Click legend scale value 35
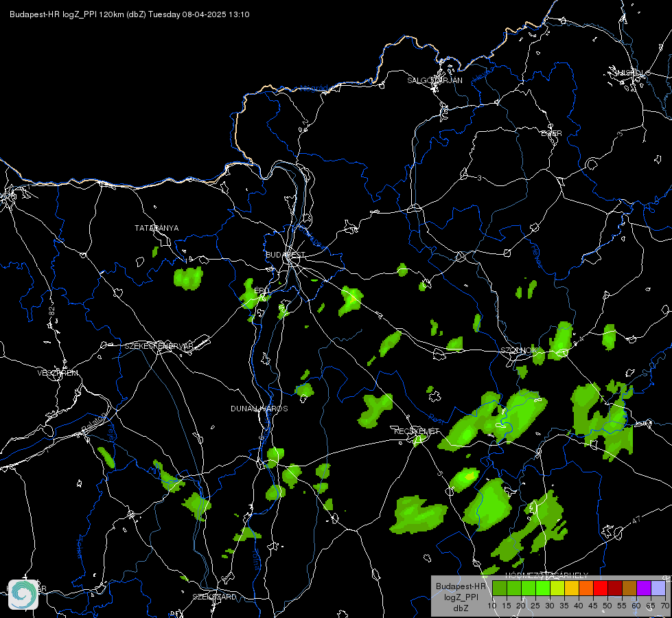 click(x=564, y=606)
